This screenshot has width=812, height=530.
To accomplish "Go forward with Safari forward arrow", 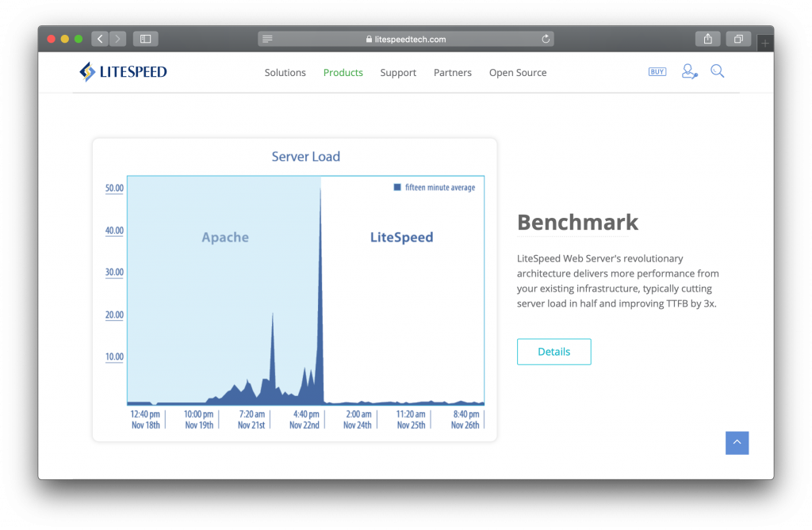I will [x=117, y=39].
